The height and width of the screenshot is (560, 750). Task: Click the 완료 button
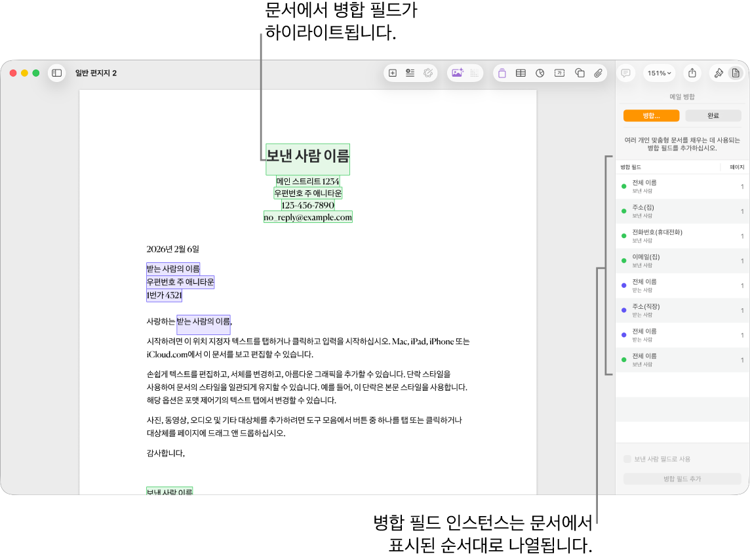713,115
